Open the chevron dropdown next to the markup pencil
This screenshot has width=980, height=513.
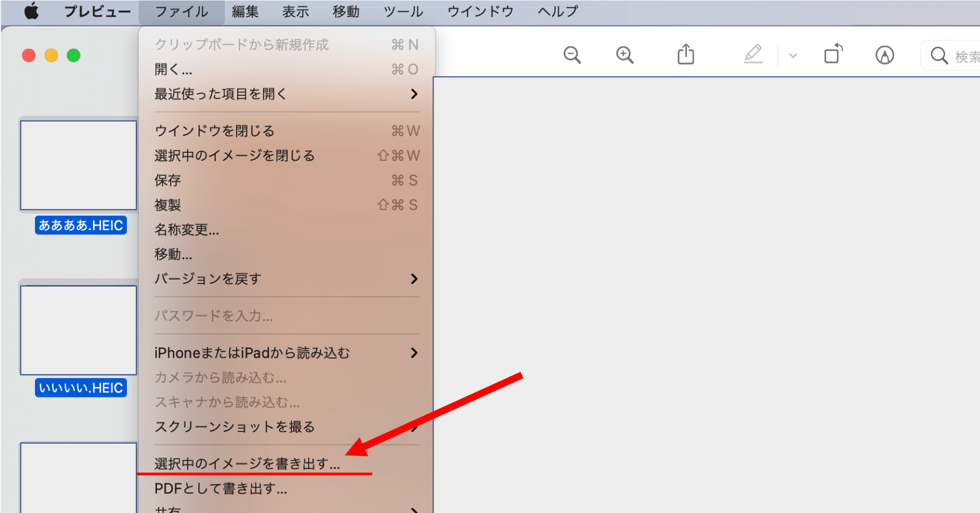[792, 55]
